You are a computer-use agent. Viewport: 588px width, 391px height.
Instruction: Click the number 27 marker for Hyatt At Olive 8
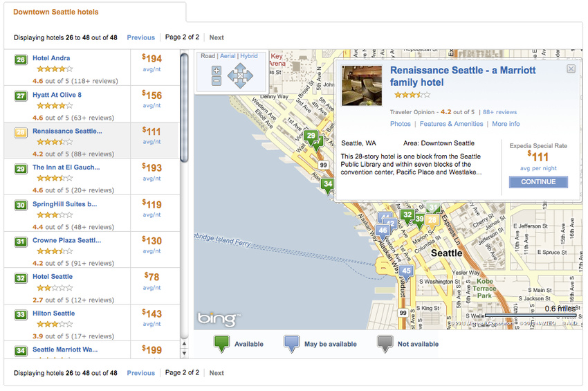point(21,96)
